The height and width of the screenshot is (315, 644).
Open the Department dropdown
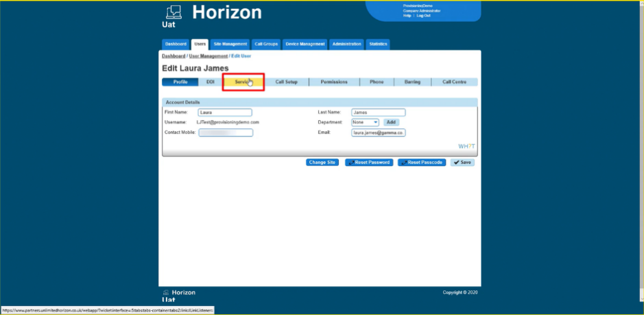[x=366, y=122]
